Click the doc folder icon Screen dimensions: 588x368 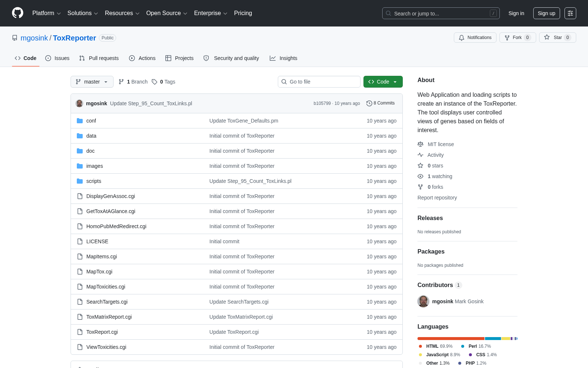[x=80, y=151]
